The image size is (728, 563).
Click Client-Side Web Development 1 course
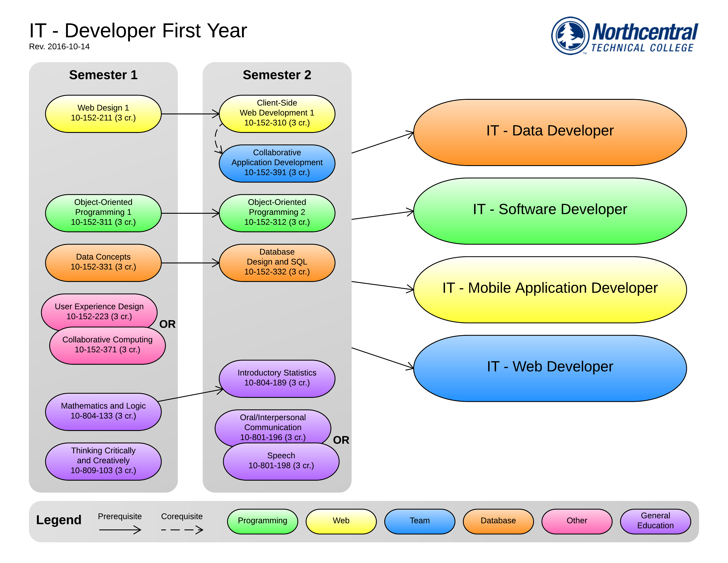[x=277, y=114]
